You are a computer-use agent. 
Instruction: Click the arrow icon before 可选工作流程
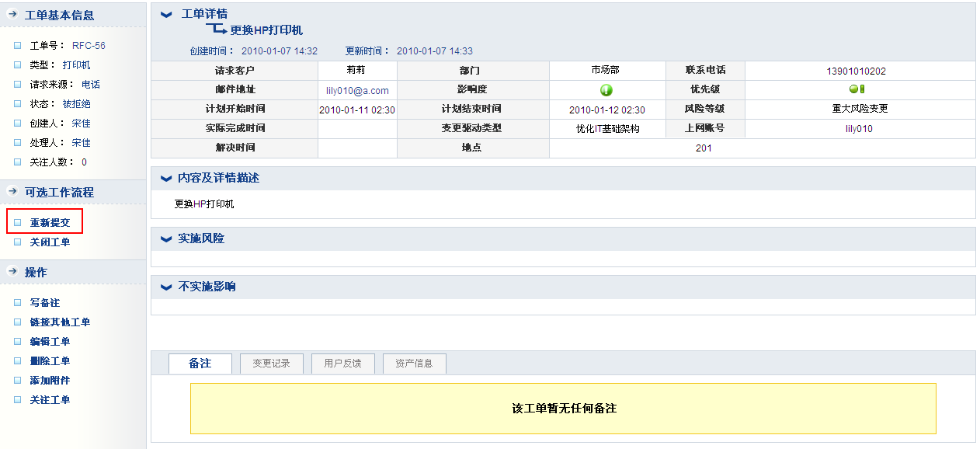12,192
